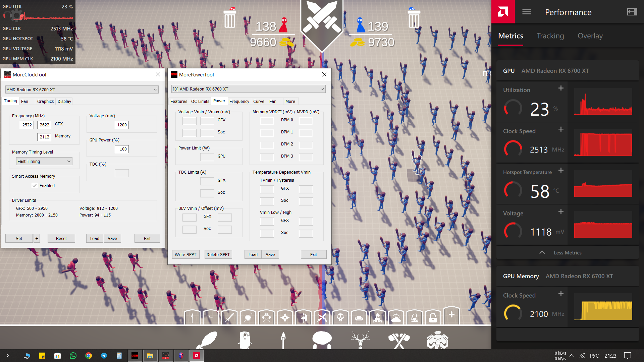The height and width of the screenshot is (362, 644).
Task: Open the Curve tab in MorePowerTool
Action: click(259, 101)
